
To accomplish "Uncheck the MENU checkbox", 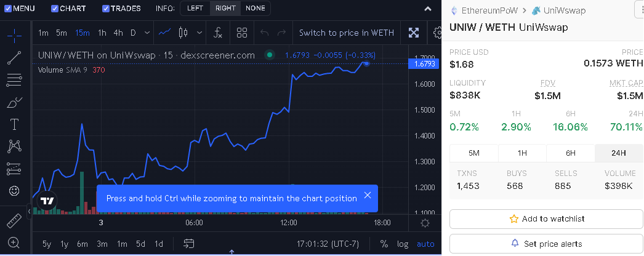I will coord(8,8).
